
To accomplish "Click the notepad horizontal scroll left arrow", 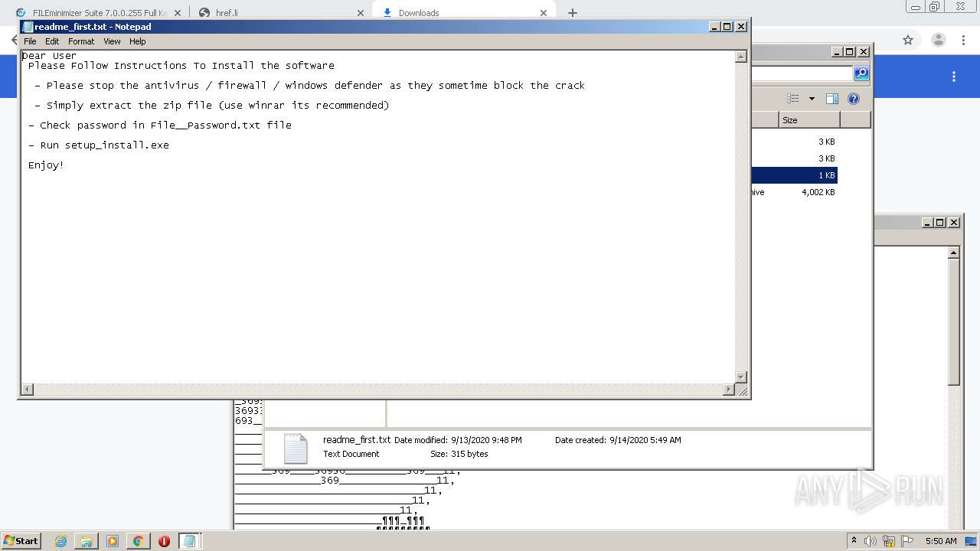I will pos(28,390).
